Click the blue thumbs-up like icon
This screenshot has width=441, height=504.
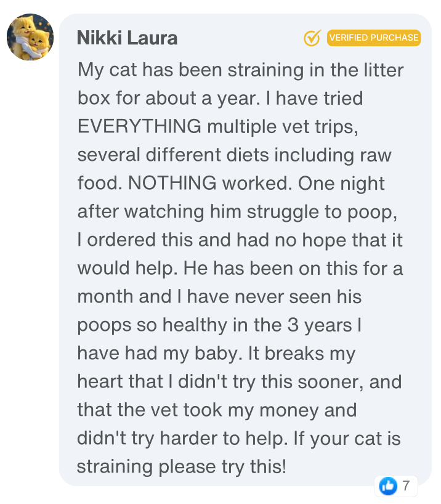[x=388, y=486]
